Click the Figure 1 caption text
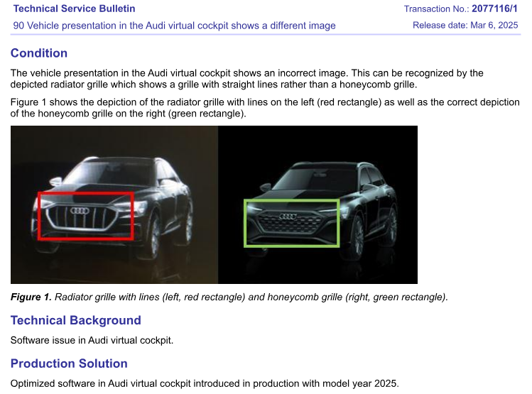This screenshot has width=532, height=394. tap(229, 297)
